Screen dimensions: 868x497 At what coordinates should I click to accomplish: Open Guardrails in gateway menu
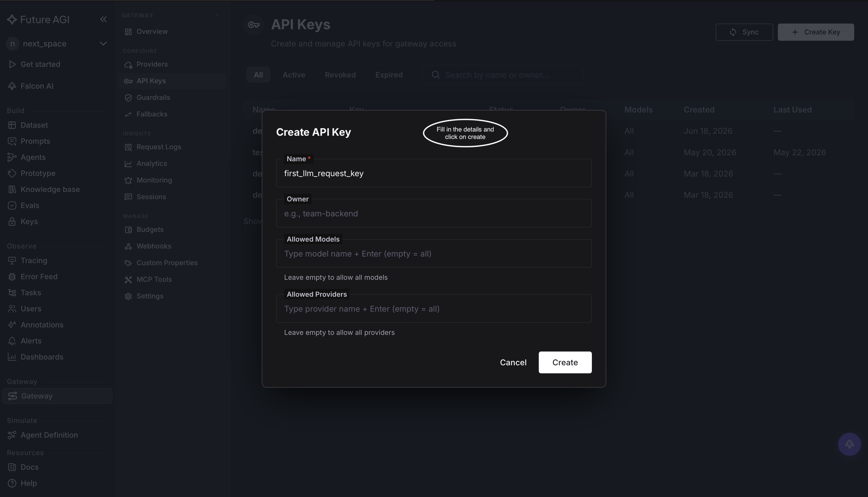coord(153,98)
